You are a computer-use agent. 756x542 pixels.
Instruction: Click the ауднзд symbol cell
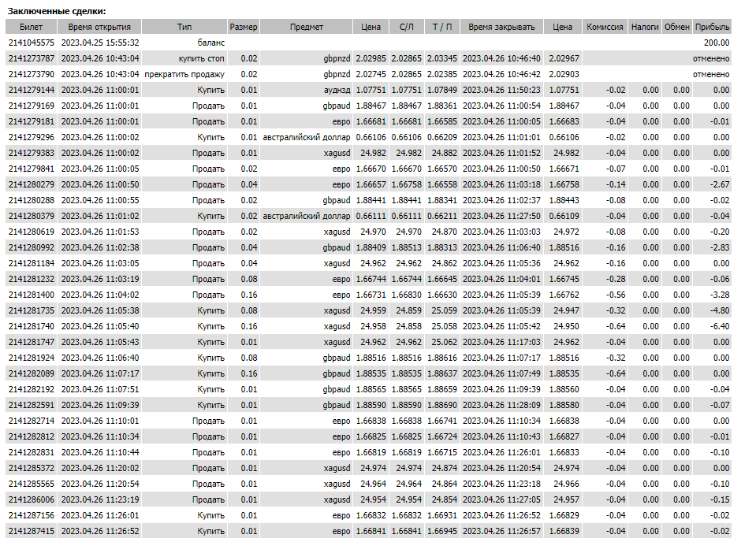[x=337, y=90]
